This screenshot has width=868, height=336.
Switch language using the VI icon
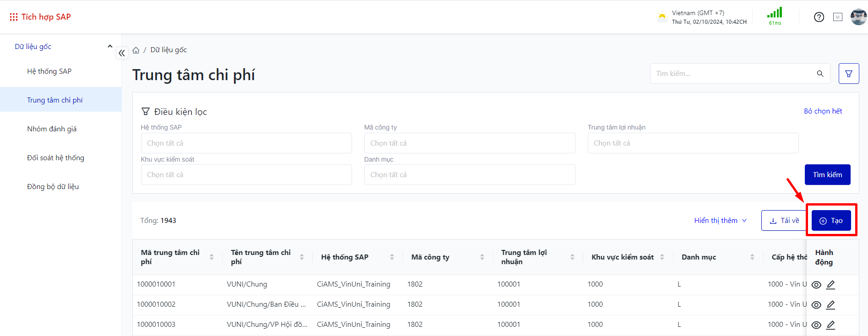click(x=837, y=17)
